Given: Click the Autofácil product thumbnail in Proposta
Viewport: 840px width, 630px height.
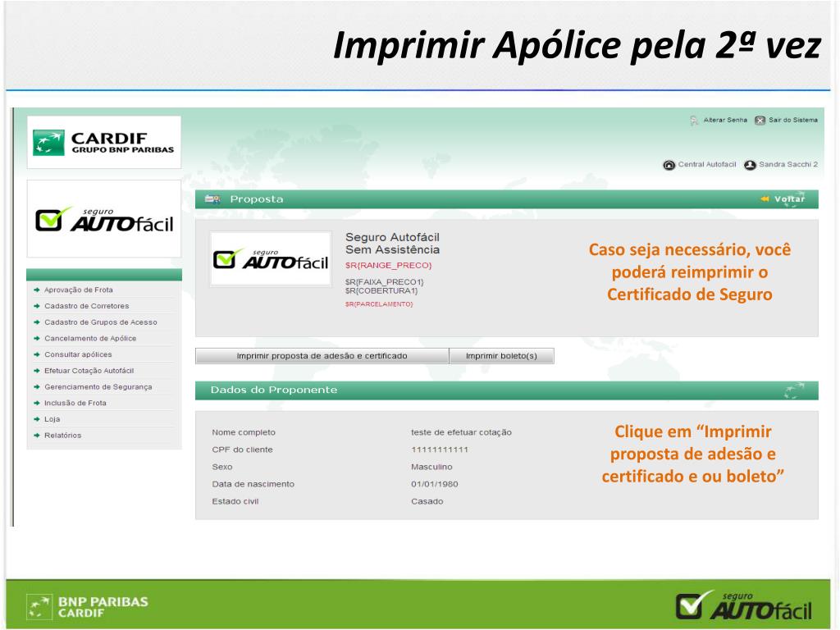Looking at the screenshot, I should pos(271,258).
